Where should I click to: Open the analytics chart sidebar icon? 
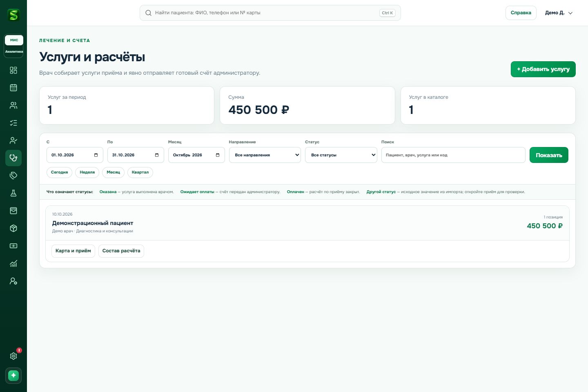tap(13, 263)
